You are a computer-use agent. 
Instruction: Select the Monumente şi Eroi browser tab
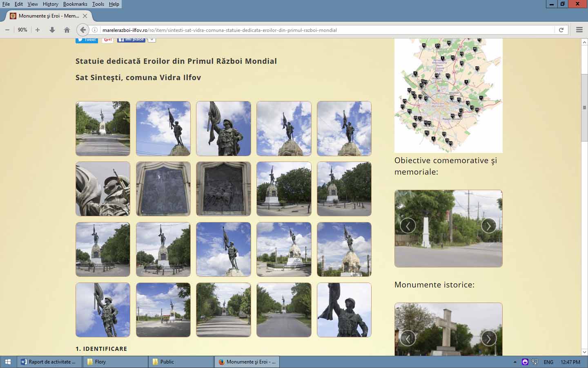(48, 16)
